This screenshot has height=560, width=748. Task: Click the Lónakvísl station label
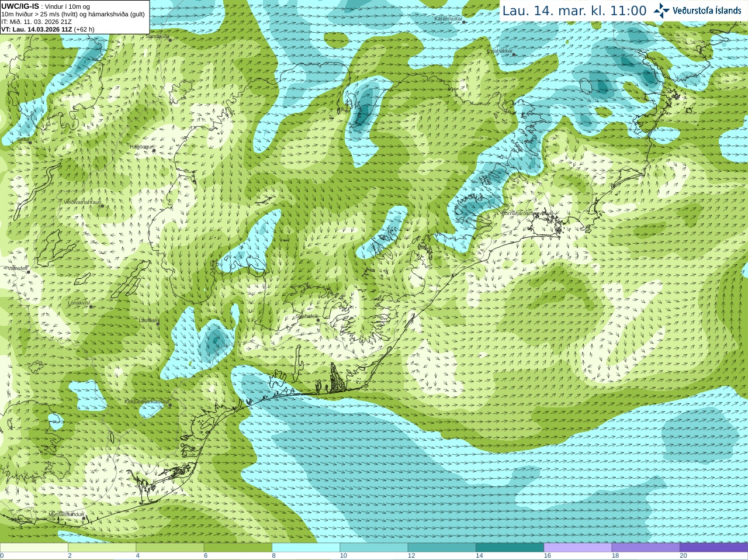click(79, 303)
